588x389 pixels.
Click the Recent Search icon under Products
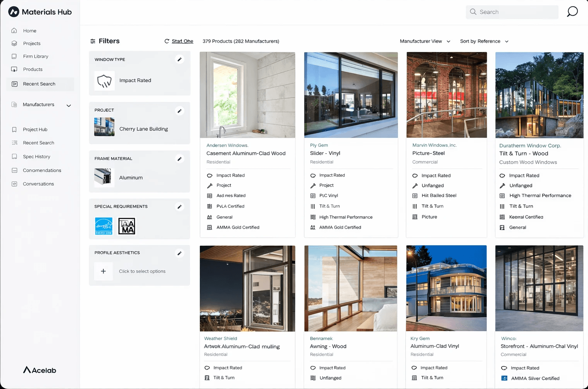[x=14, y=84]
